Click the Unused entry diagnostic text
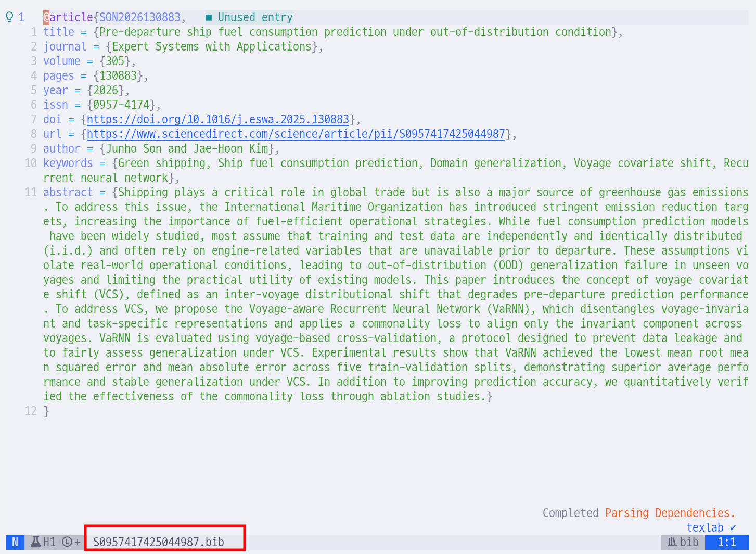Image resolution: width=756 pixels, height=554 pixels. [x=255, y=18]
